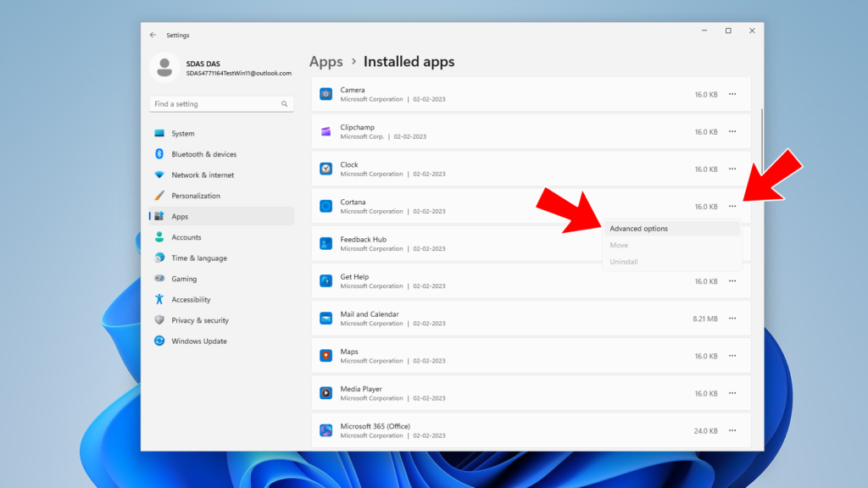Click the 8.21 MB size value
This screenshot has height=488, width=868.
pos(705,319)
